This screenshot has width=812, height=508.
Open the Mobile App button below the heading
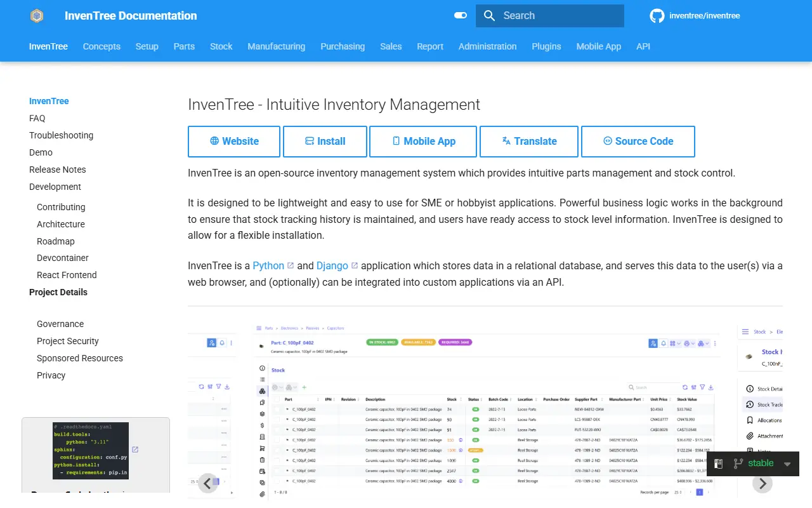[x=423, y=142]
